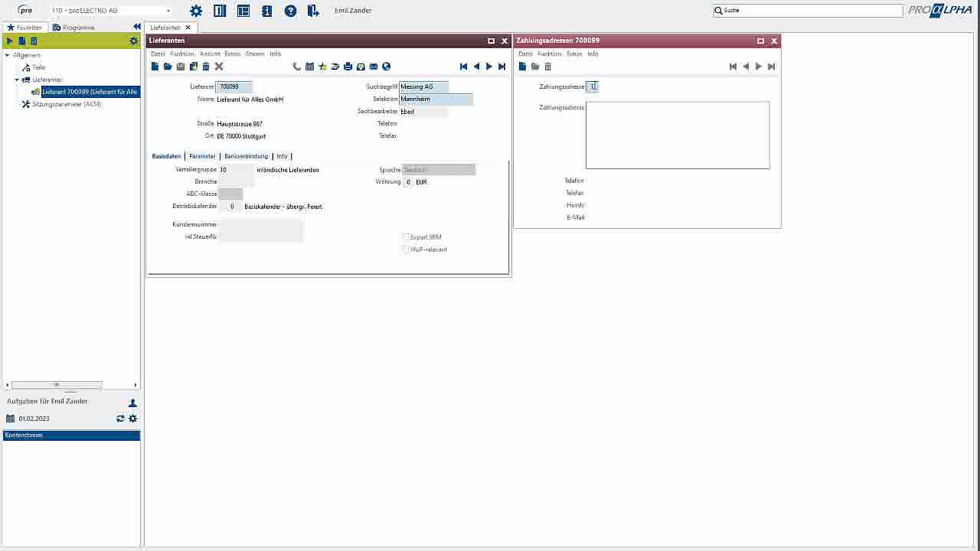Click the Selektion field Mannheim
The width and height of the screenshot is (980, 551).
click(436, 99)
